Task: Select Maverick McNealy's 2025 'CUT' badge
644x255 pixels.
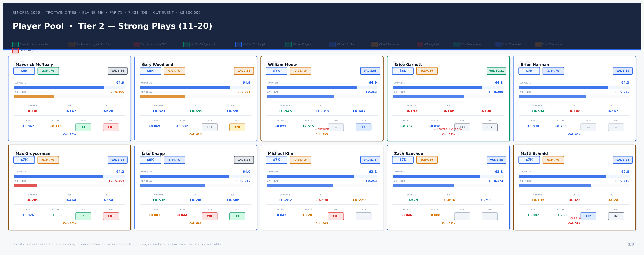Action: 111,127
